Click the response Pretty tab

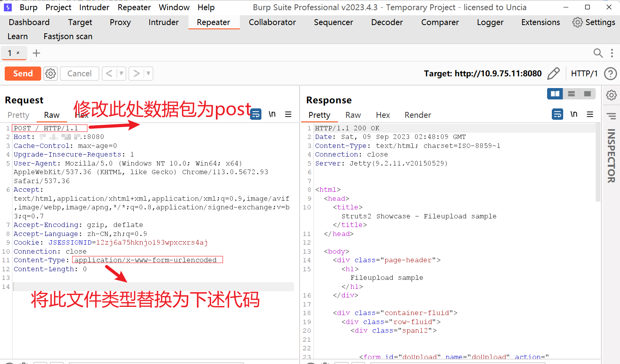319,115
